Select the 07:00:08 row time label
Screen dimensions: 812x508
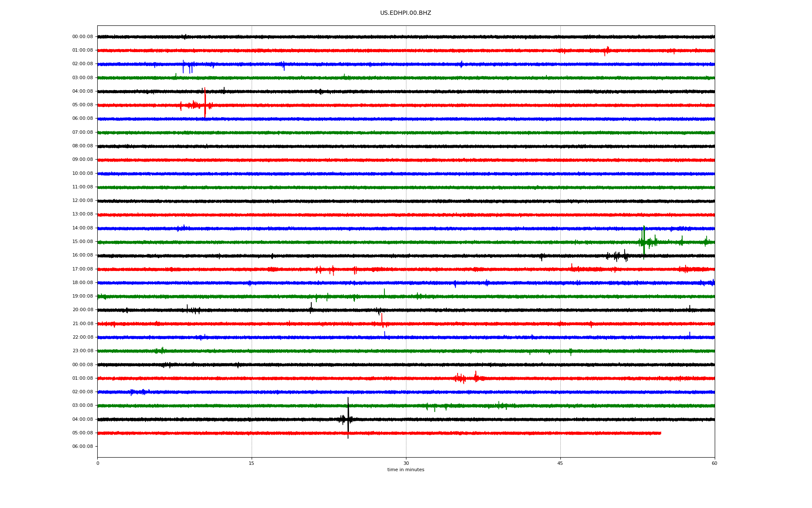tap(82, 133)
